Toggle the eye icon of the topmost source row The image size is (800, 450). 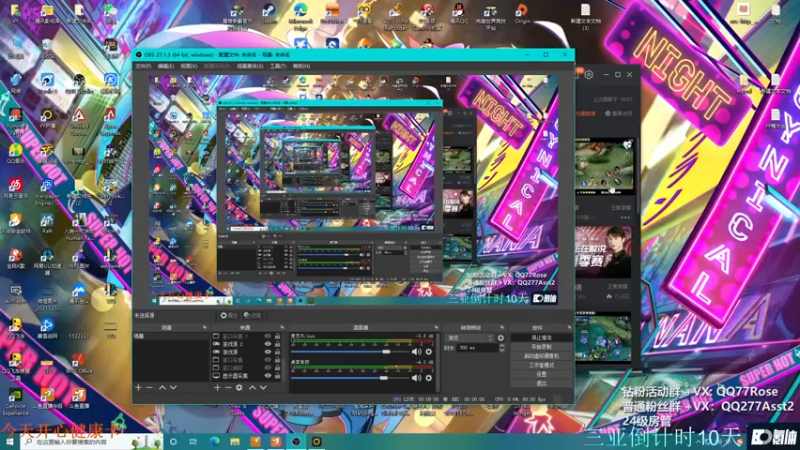[267, 336]
